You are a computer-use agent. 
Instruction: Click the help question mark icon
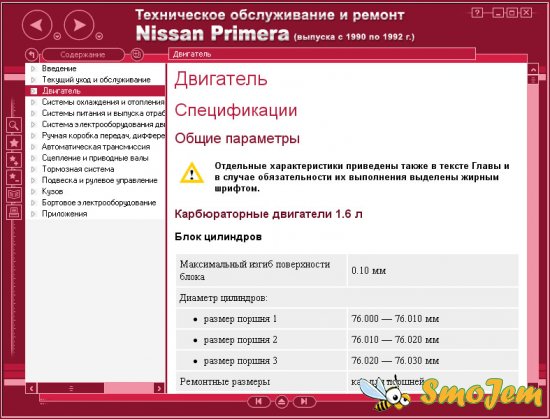click(477, 13)
